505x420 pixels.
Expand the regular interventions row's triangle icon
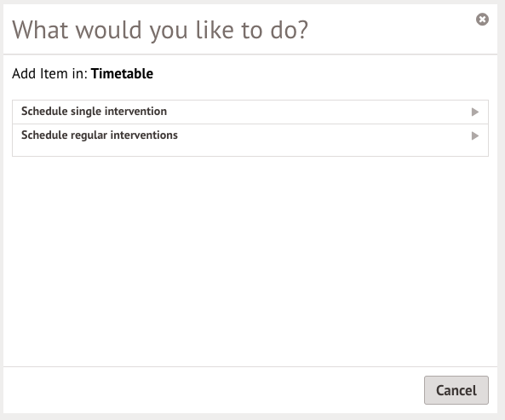pos(474,135)
